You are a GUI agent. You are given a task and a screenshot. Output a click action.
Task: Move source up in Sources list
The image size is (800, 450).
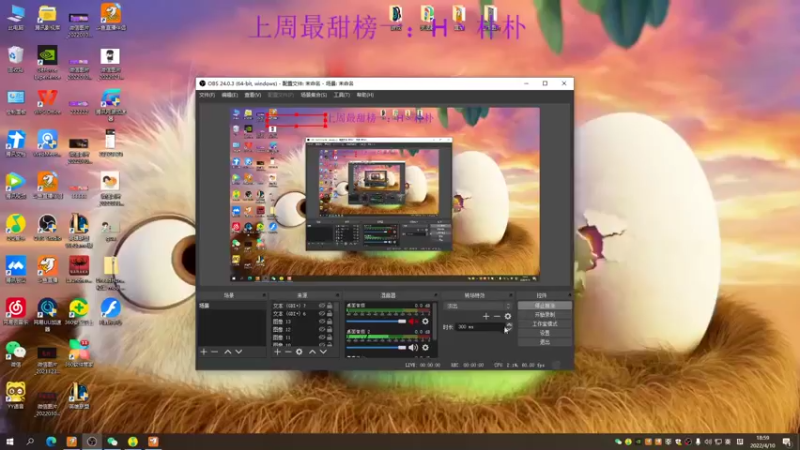click(312, 352)
